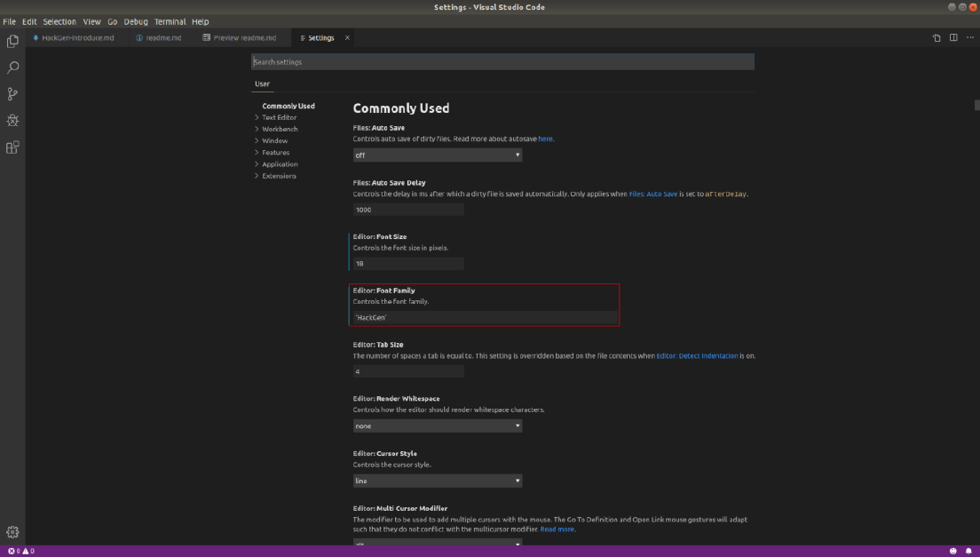Click the Editor: Multi Cursor Modifier label
The image size is (980, 557).
pyautogui.click(x=400, y=508)
